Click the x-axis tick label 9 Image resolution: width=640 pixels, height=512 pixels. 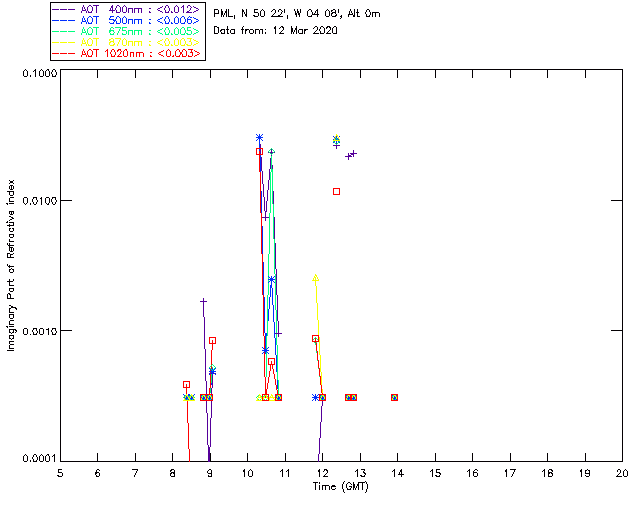tap(210, 473)
